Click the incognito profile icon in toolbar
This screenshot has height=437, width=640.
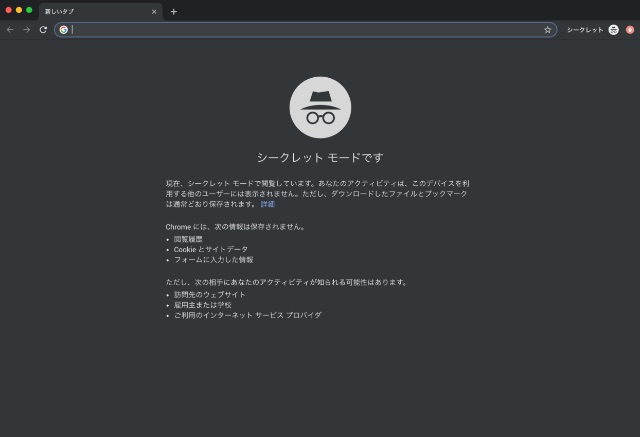point(613,30)
